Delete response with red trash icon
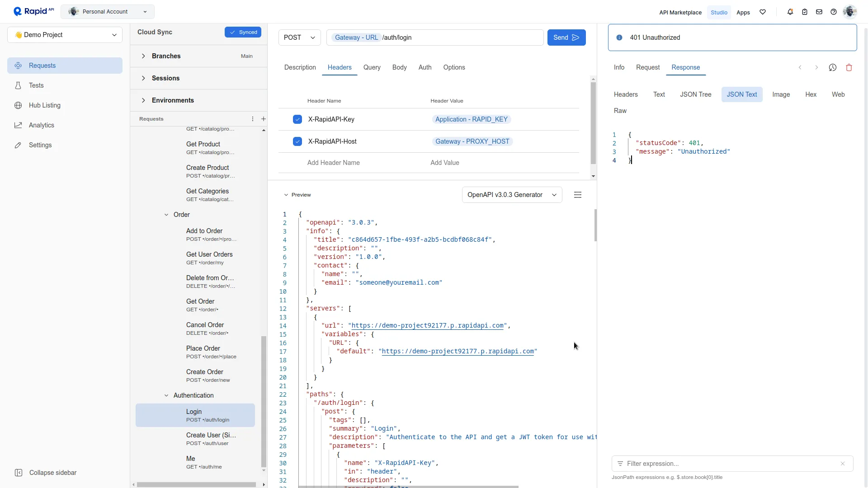The width and height of the screenshot is (868, 488). pos(849,68)
